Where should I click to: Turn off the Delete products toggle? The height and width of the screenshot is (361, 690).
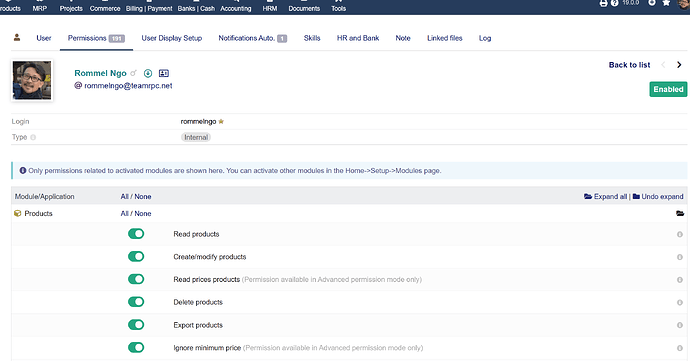click(x=136, y=302)
